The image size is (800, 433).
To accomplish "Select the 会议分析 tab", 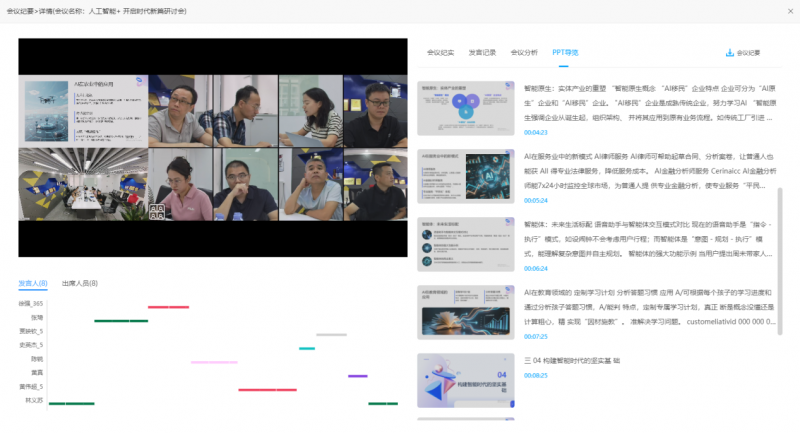I will pyautogui.click(x=524, y=52).
